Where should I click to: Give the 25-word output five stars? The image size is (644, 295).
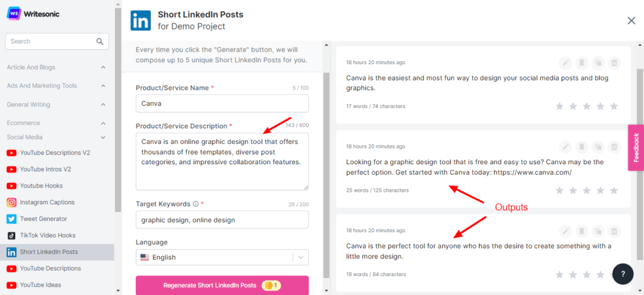coord(614,190)
